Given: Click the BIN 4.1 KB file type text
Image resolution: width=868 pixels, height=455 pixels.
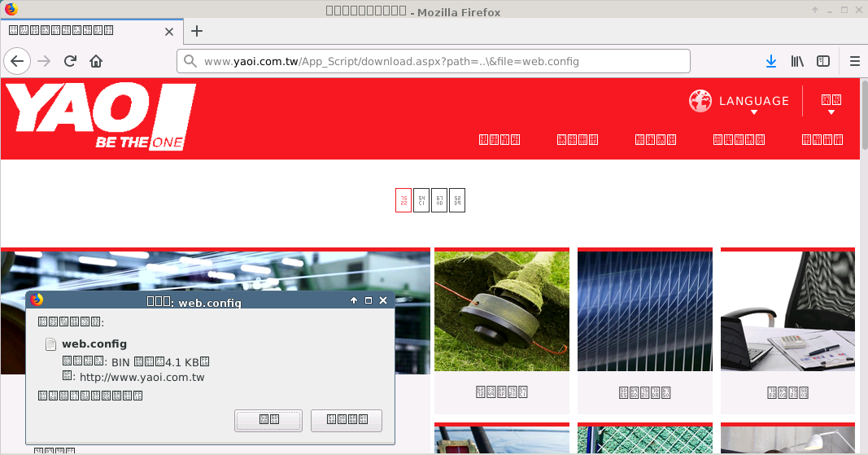Looking at the screenshot, I should coord(160,362).
